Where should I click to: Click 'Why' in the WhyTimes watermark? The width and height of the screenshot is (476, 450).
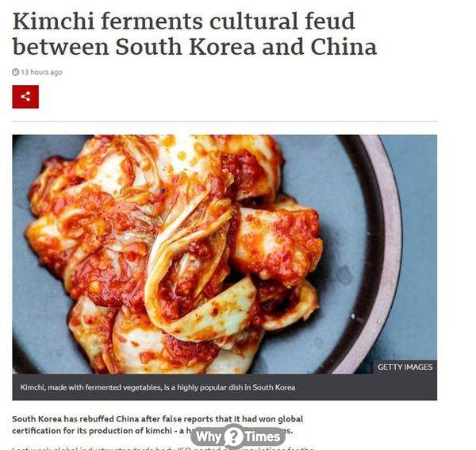[208, 437]
